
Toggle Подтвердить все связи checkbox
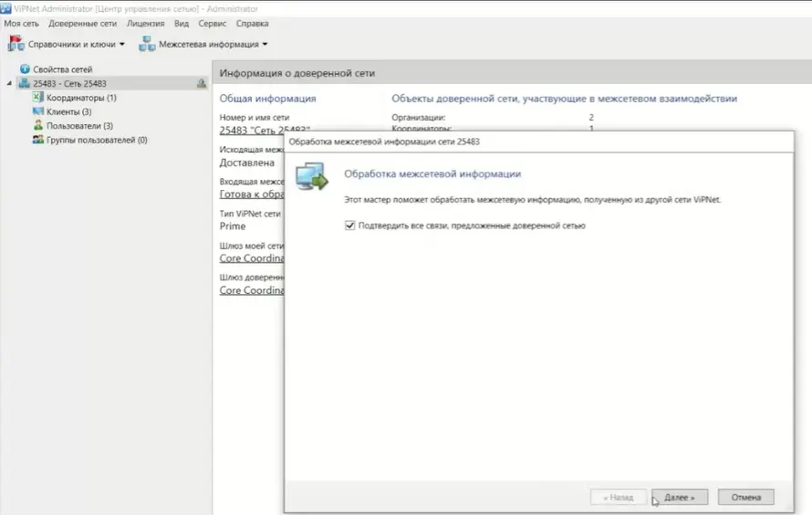tap(350, 226)
